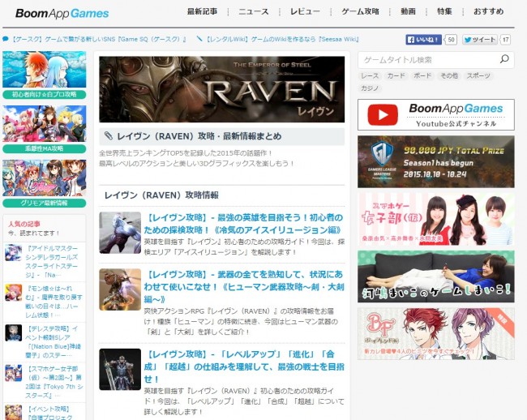This screenshot has width=527, height=420.
Task: Open the Gamers League 90,000 JPY banner
Action: coord(436,161)
